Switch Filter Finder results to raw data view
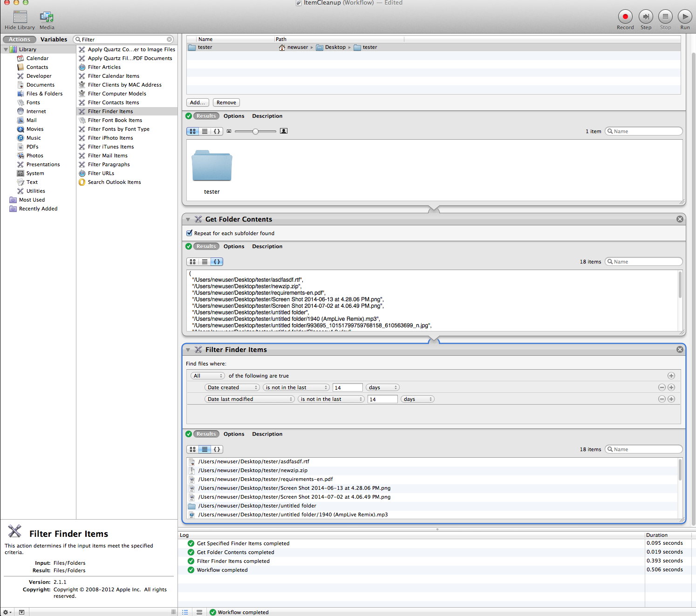The height and width of the screenshot is (616, 696). [217, 449]
